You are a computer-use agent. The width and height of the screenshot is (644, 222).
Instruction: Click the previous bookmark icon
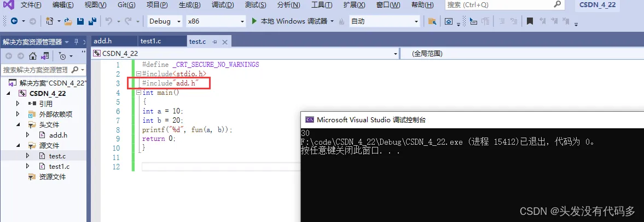tap(543, 21)
